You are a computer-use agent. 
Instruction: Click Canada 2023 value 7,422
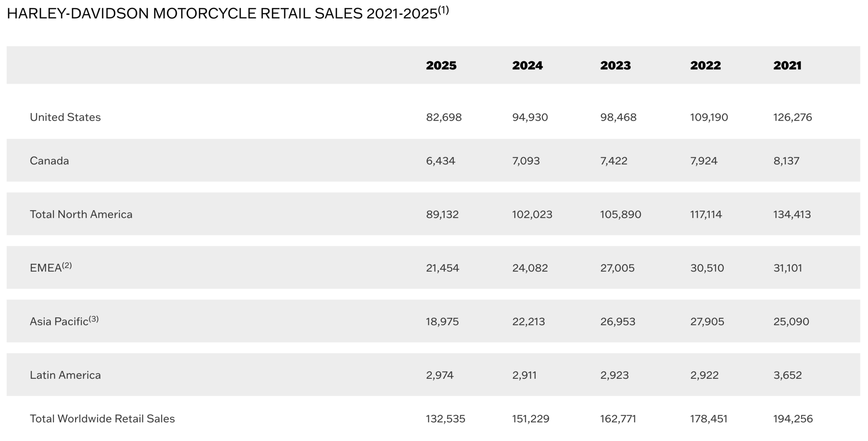coord(614,161)
